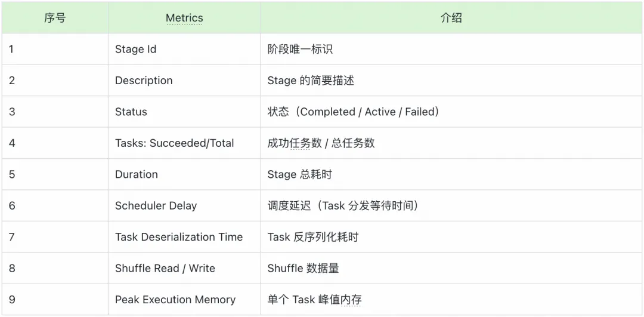Select the "调度延迟（Task 分发等待时间）" cell

[343, 206]
